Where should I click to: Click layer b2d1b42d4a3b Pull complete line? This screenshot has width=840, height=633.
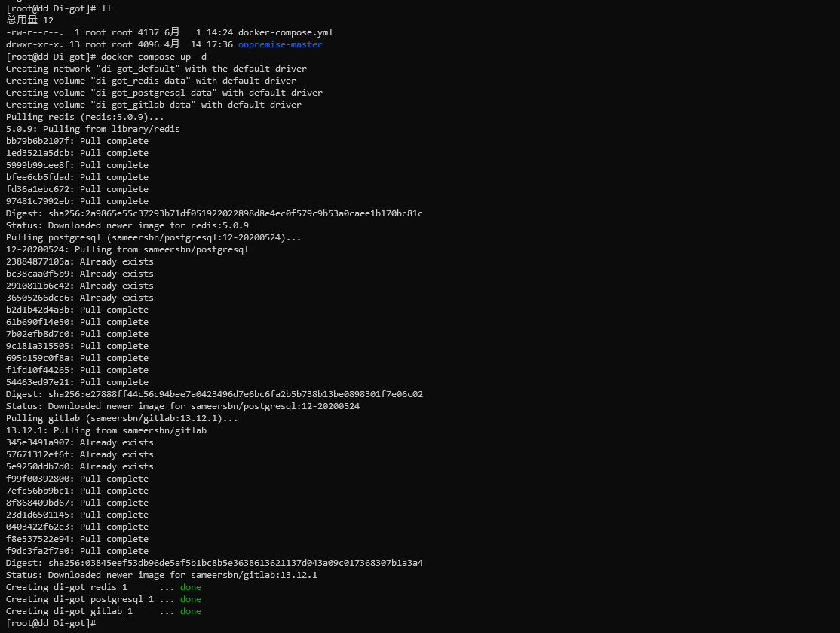click(77, 310)
